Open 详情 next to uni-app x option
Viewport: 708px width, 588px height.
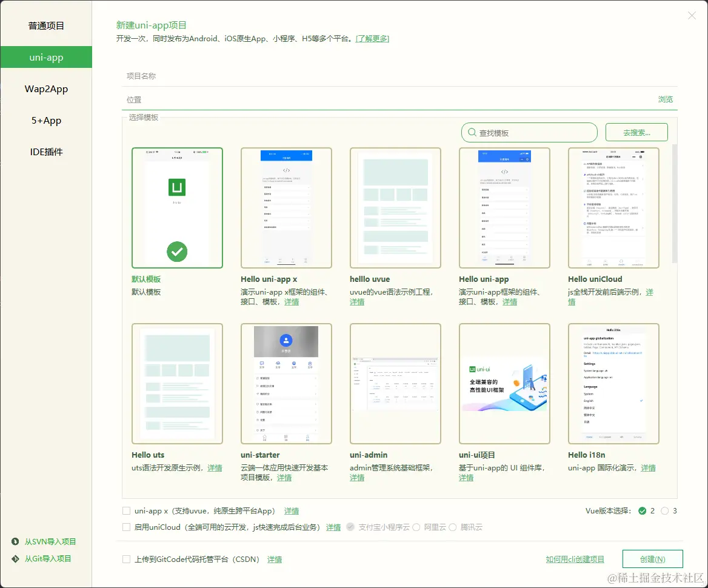(291, 511)
